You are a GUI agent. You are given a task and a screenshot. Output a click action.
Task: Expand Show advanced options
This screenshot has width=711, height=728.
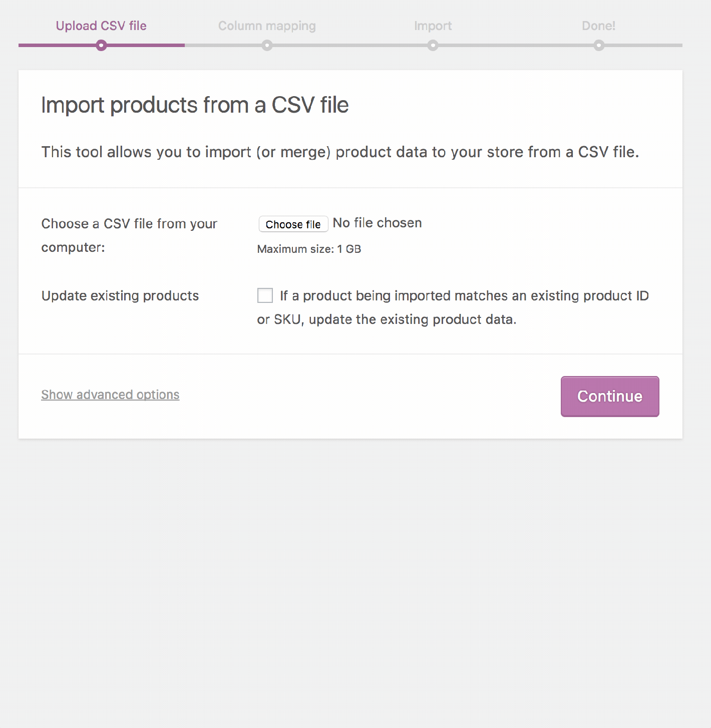point(110,395)
